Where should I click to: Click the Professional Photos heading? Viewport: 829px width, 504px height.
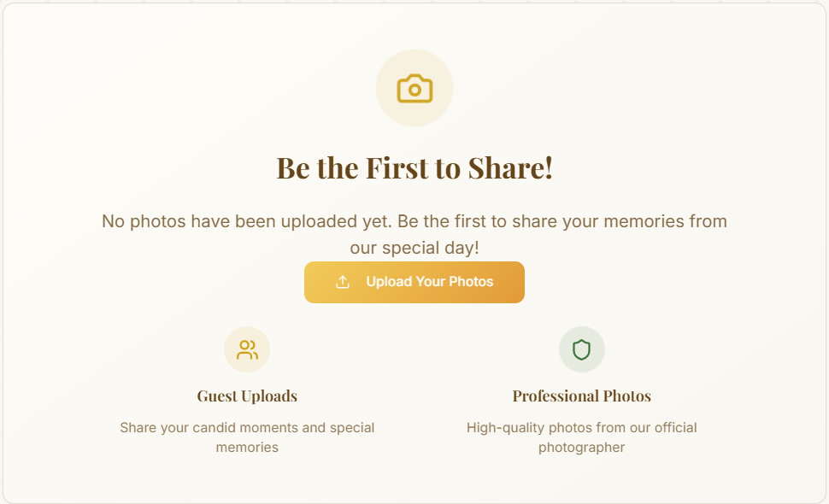(582, 396)
